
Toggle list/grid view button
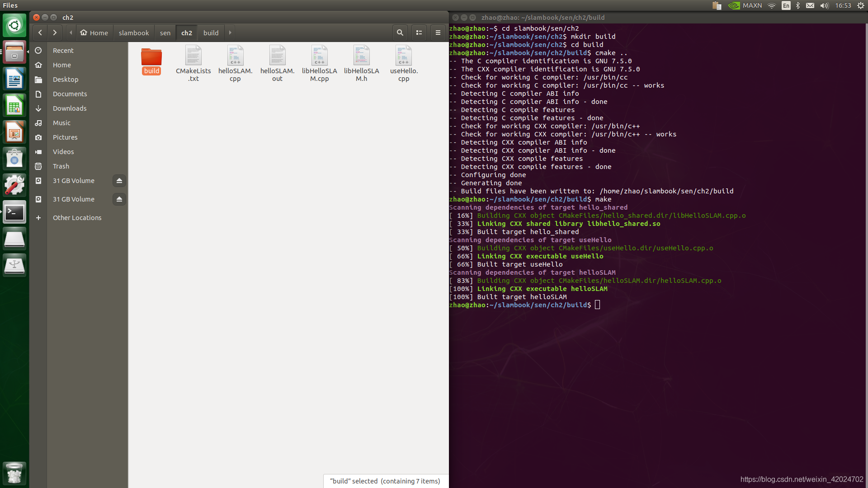point(419,33)
